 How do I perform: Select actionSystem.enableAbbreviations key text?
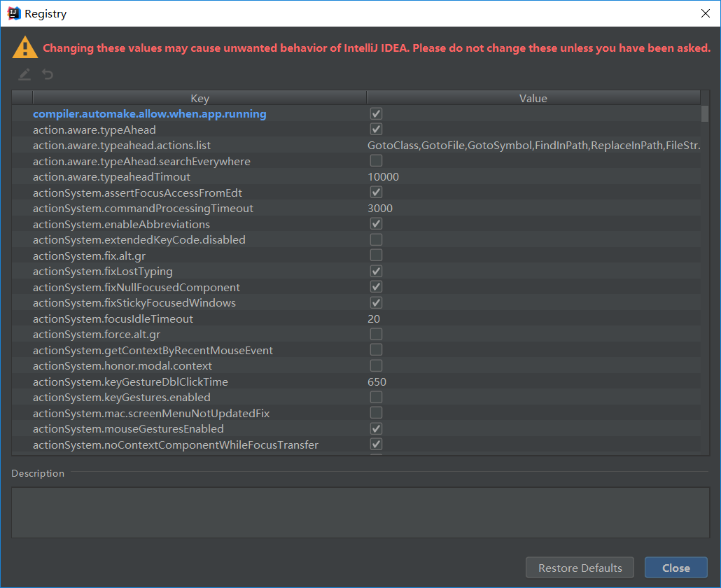coord(121,225)
